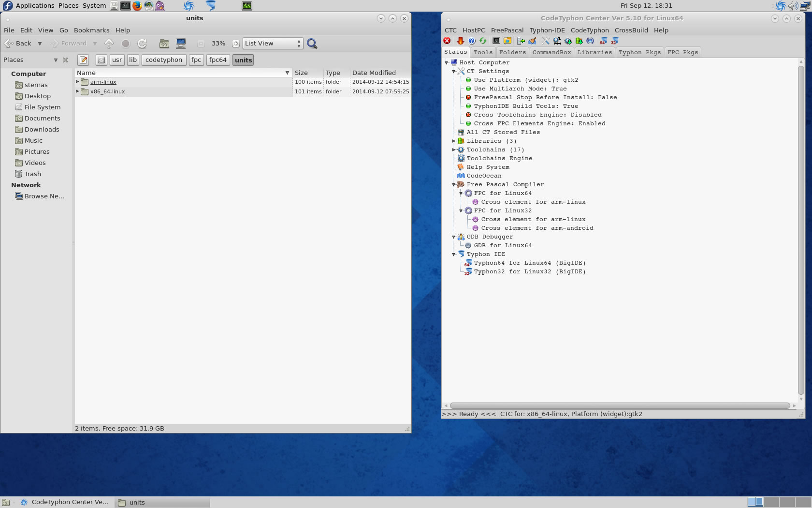Open the List View combo box
Viewport: 812px width, 508px height.
[x=273, y=44]
